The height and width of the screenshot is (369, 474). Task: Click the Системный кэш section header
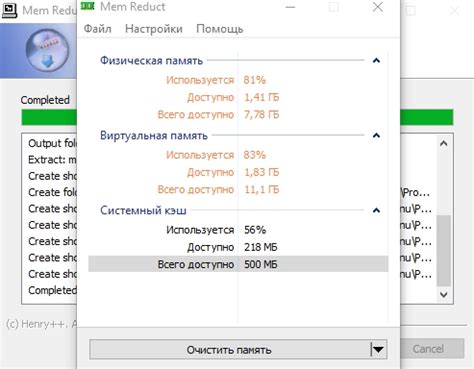click(x=143, y=211)
